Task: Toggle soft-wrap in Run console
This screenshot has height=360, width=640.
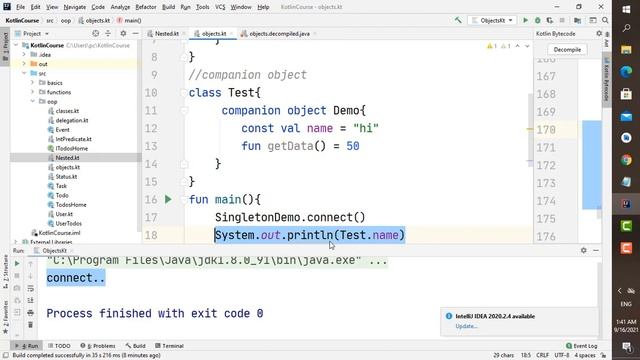Action: [31, 288]
